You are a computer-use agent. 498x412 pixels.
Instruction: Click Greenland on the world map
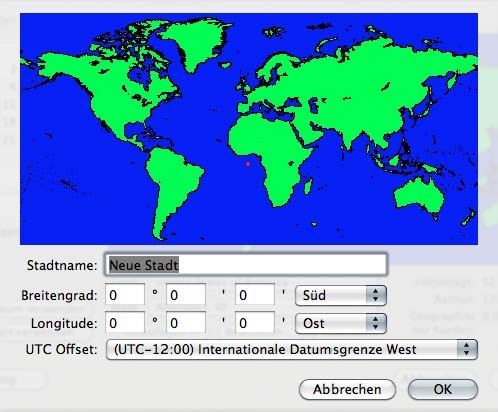click(193, 43)
